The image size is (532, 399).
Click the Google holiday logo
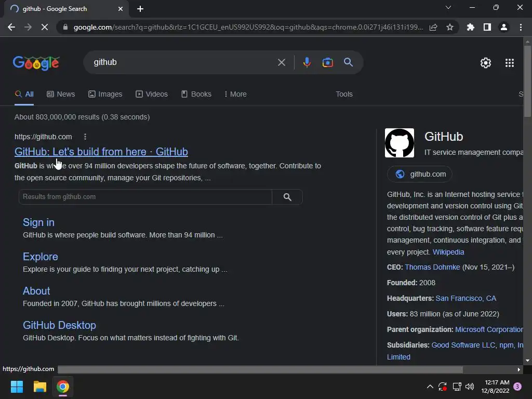pyautogui.click(x=36, y=63)
